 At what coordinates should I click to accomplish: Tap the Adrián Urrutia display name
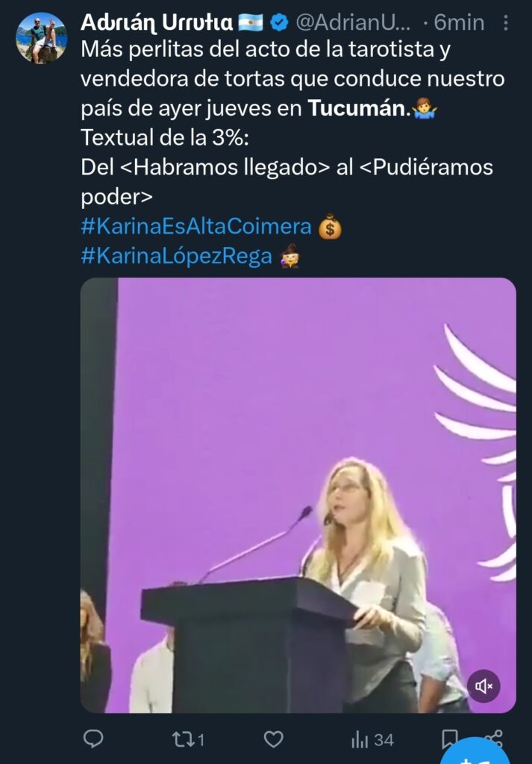[157, 22]
